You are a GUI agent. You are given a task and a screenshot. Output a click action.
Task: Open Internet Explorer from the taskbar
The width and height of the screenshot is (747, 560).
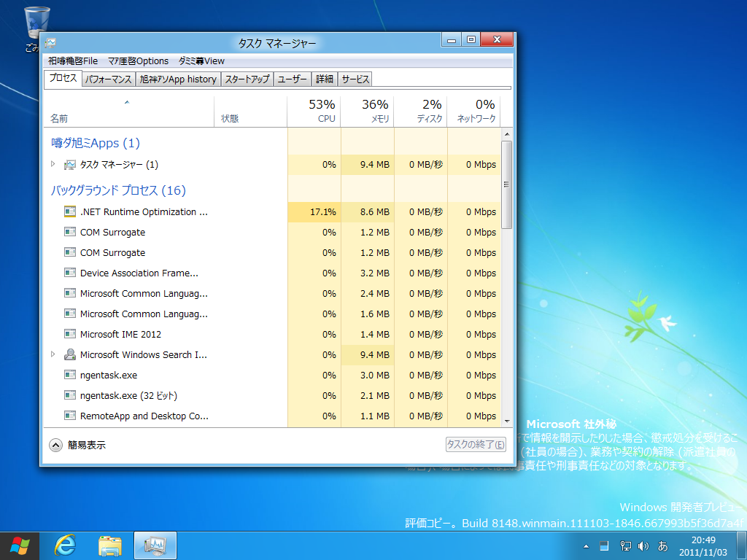(66, 545)
